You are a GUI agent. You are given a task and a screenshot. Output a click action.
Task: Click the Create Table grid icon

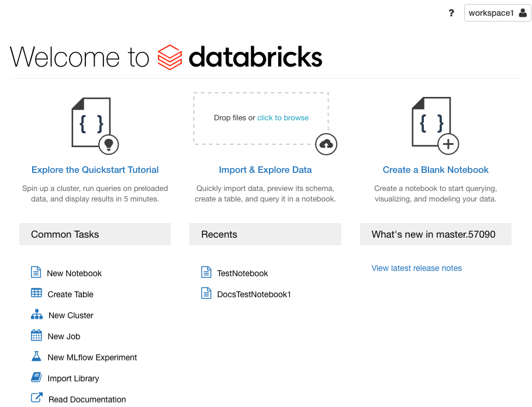(x=36, y=294)
